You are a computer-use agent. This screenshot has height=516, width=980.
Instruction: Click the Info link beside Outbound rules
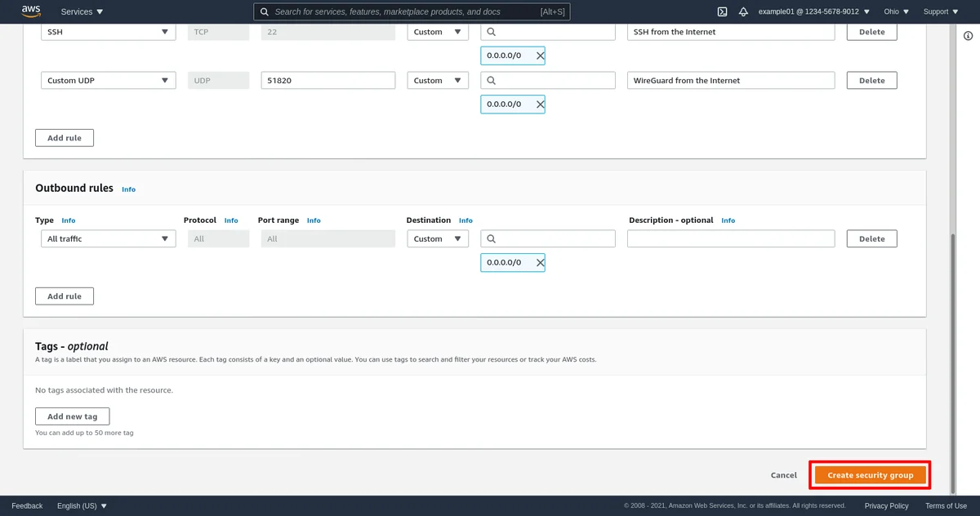[x=128, y=189]
